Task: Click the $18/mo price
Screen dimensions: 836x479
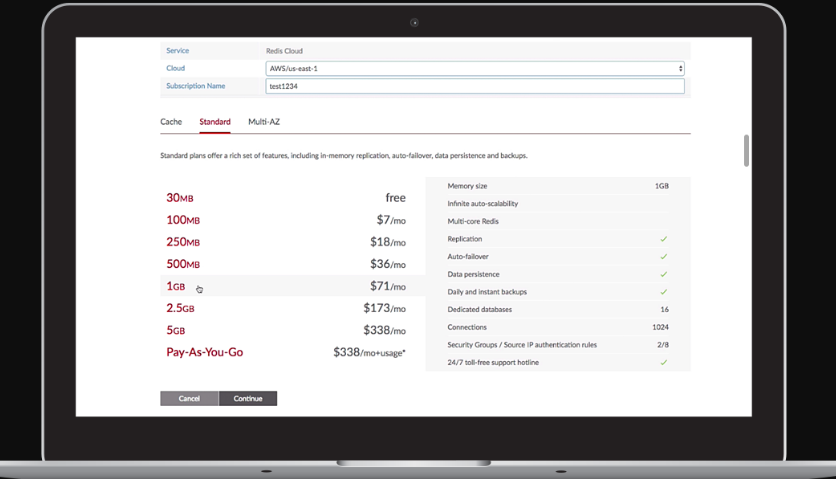Action: 388,242
